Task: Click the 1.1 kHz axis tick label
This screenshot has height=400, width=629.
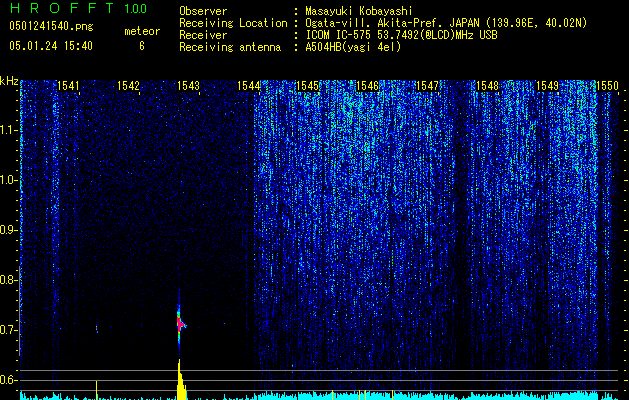Action: (x=8, y=130)
